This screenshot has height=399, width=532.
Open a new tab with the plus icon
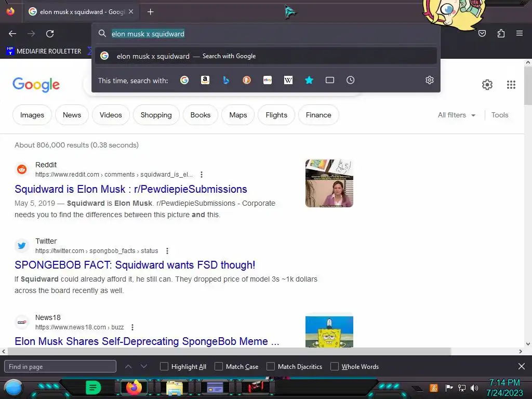click(x=150, y=12)
